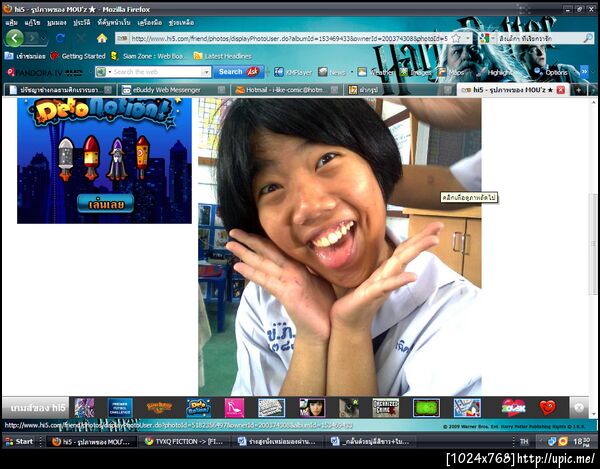
Task: Open the pink high-heel shoe game icon
Action: click(234, 408)
